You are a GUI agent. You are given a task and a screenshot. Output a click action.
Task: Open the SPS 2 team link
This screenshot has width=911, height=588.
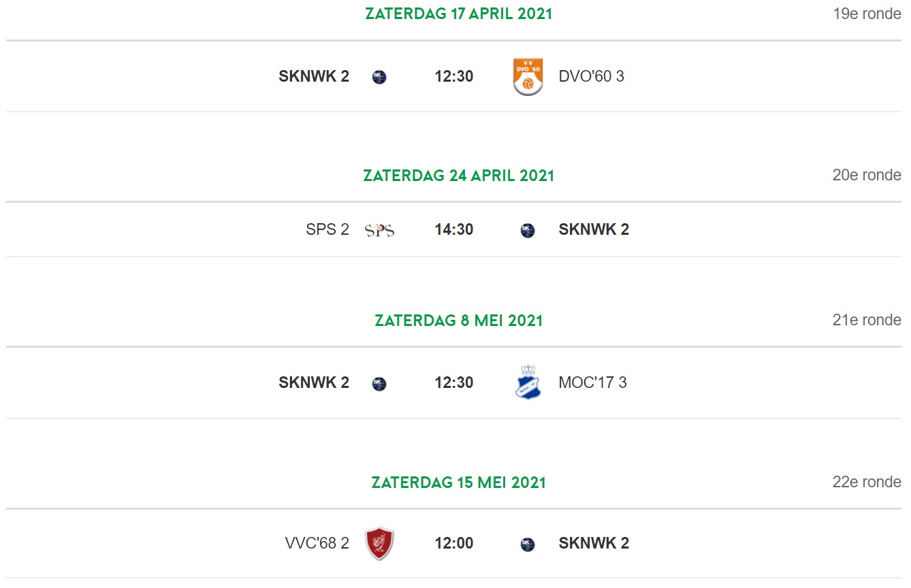pyautogui.click(x=327, y=229)
